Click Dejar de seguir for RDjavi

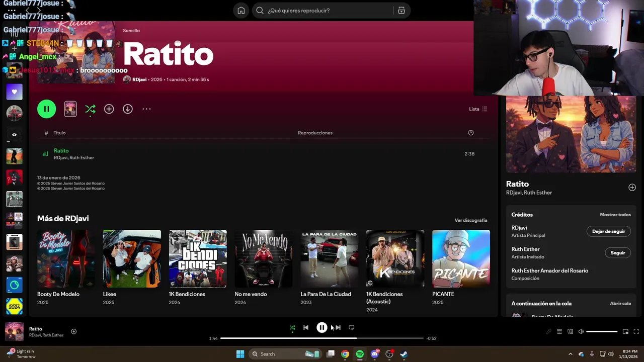pos(608,231)
